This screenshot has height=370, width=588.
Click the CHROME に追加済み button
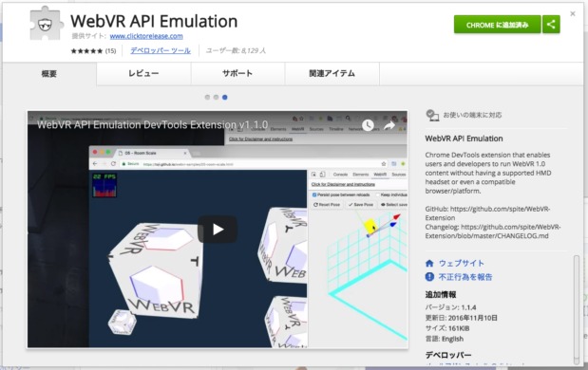pos(497,25)
